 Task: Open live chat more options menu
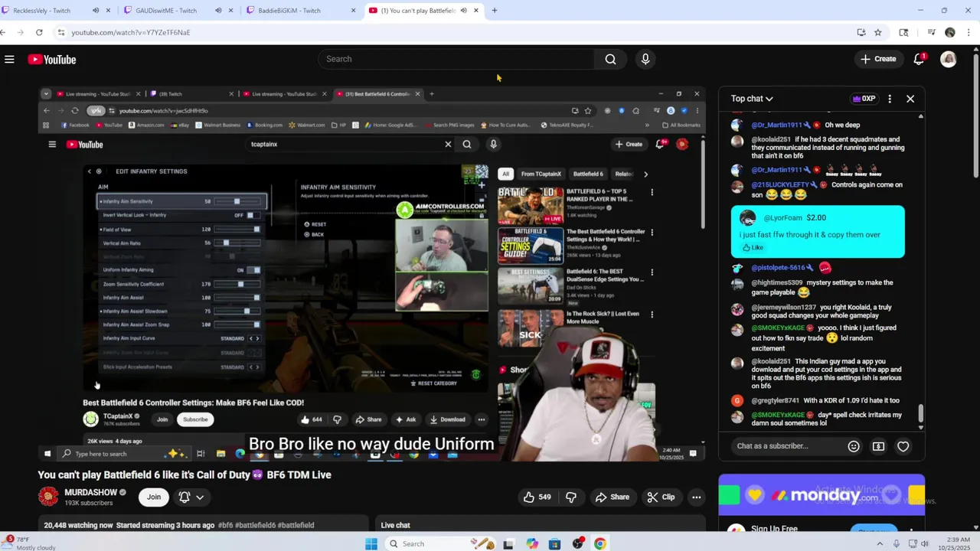[890, 99]
